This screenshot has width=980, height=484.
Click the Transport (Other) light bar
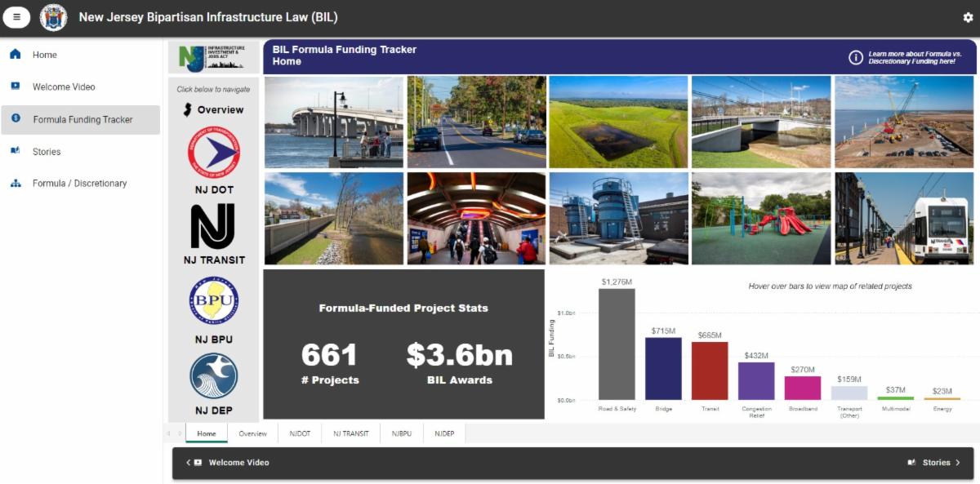pyautogui.click(x=849, y=393)
